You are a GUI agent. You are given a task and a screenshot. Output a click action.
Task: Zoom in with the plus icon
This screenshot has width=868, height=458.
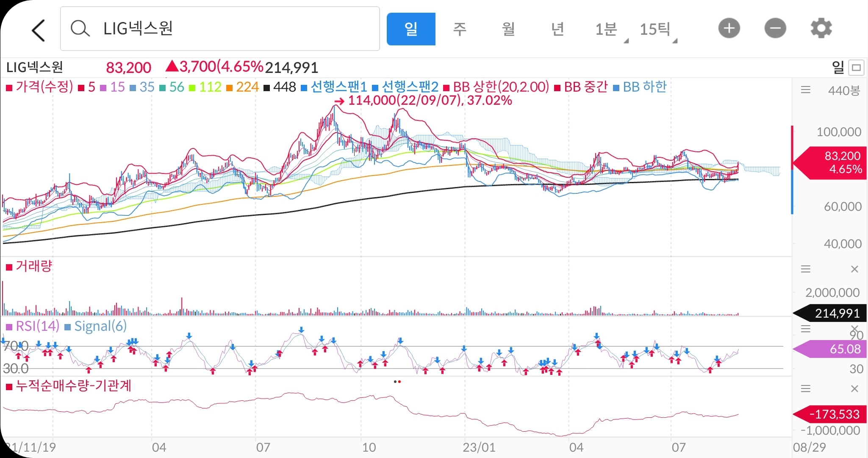(729, 28)
